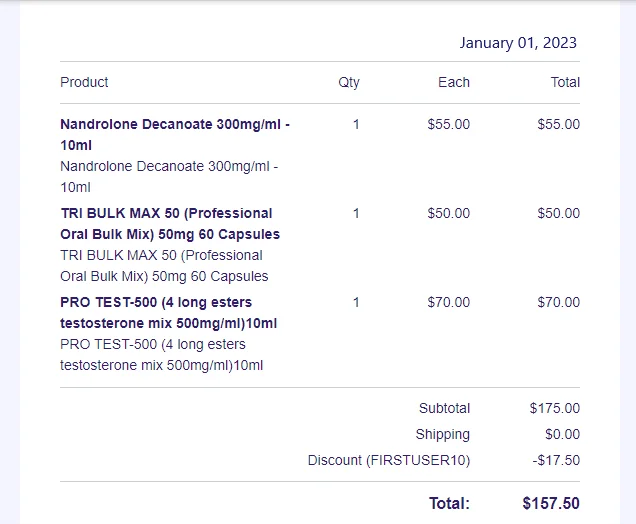Click the $70.00 line total for PRO TEST-500
This screenshot has height=524, width=636.
pos(559,302)
